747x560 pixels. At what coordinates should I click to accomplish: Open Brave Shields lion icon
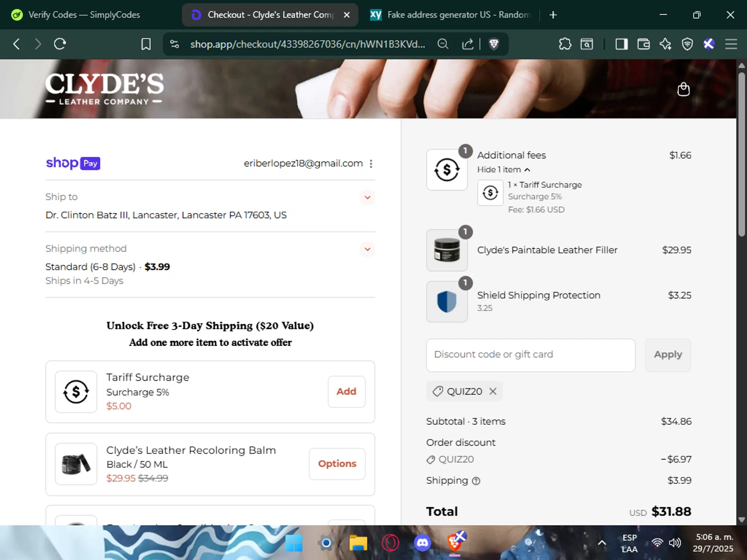(494, 44)
